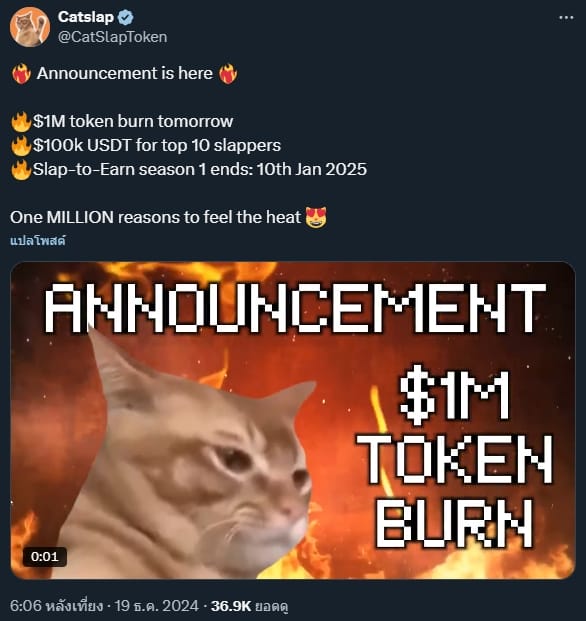
Task: Click the blue verified badge
Action: [126, 17]
